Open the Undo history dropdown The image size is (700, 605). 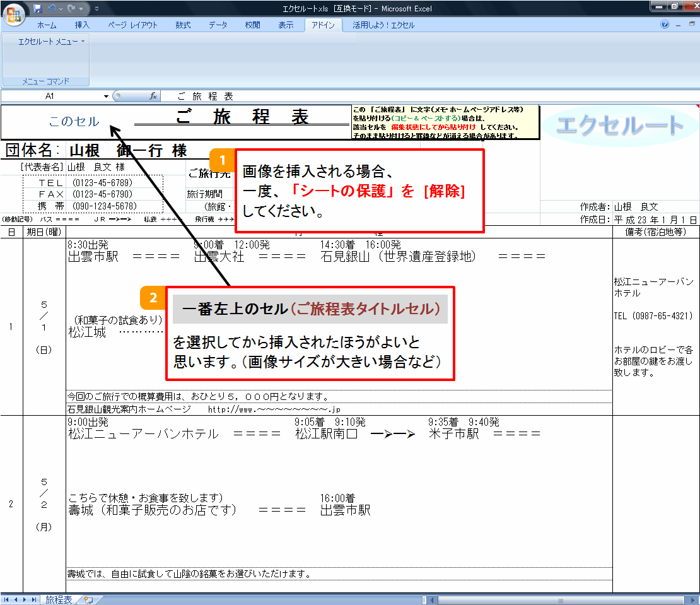pyautogui.click(x=61, y=8)
